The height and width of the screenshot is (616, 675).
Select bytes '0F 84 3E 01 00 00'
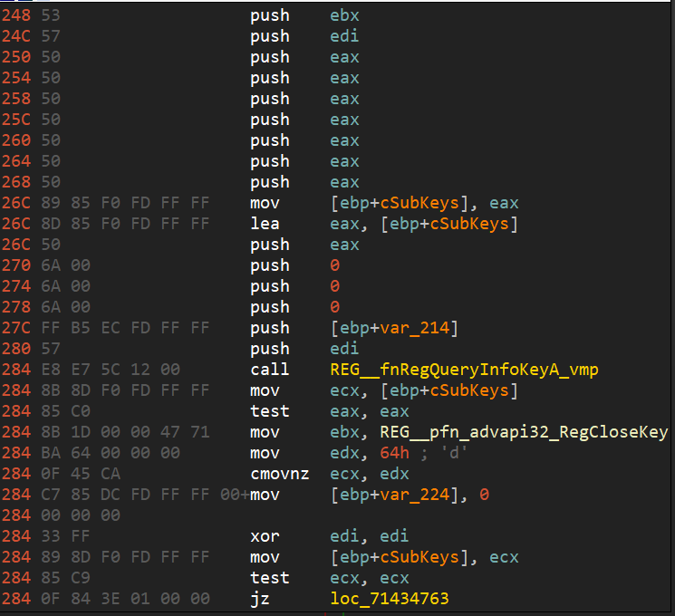pyautogui.click(x=125, y=599)
